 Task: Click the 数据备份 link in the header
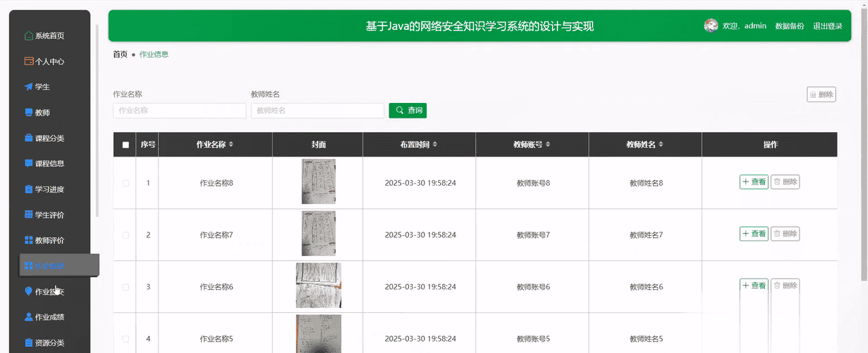click(789, 26)
